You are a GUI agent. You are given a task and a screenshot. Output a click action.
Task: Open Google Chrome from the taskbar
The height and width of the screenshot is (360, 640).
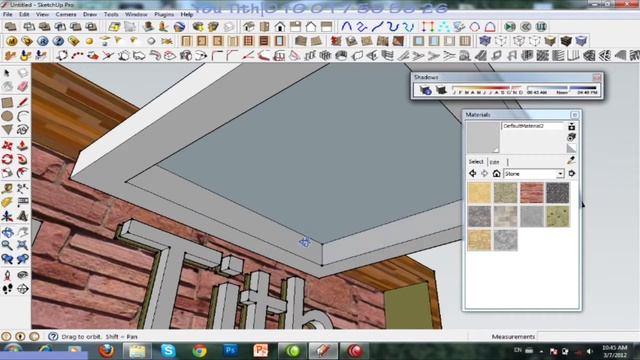(x=199, y=351)
